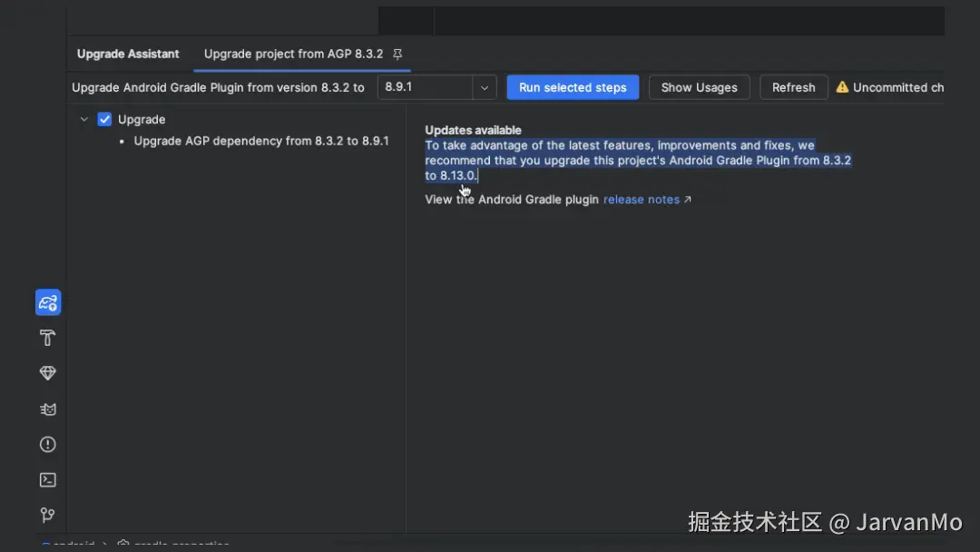Click the Upgrade Android Gradle Plugin label
980x552 pixels.
click(x=218, y=87)
